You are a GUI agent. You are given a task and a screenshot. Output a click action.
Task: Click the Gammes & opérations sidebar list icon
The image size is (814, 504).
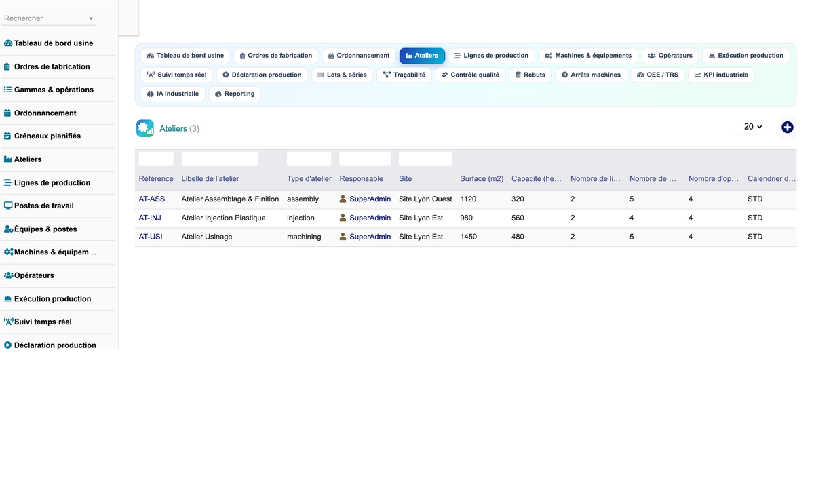(x=8, y=90)
